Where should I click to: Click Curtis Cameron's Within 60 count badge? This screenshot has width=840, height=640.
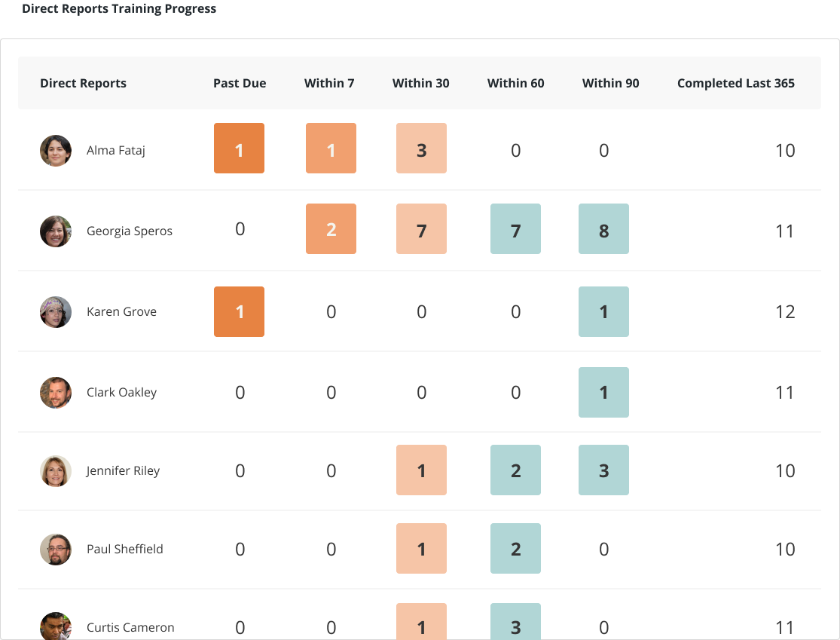point(515,624)
